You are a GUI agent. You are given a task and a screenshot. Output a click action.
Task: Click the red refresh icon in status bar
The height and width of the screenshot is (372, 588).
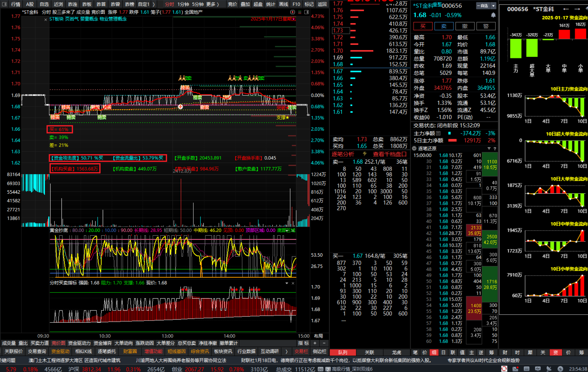[x=504, y=369]
